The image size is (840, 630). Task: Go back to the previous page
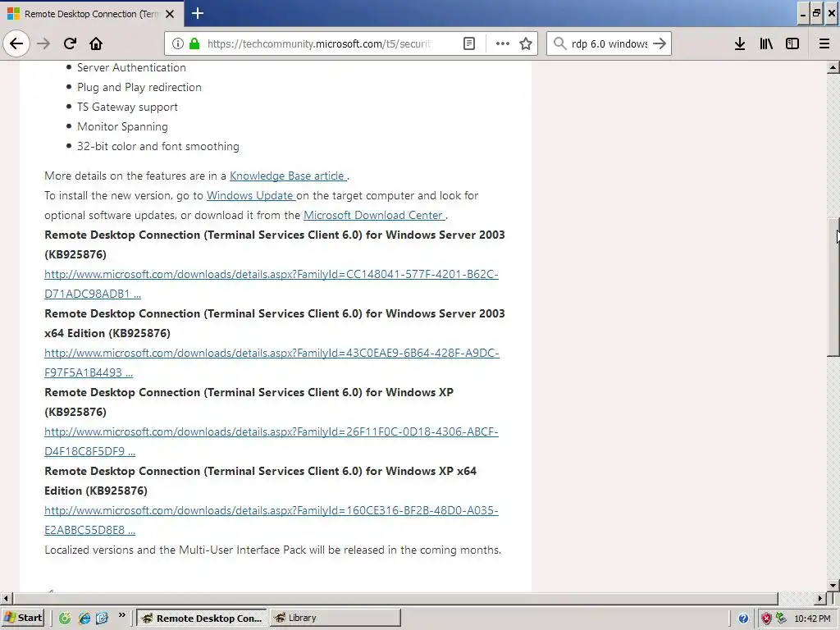click(x=16, y=43)
